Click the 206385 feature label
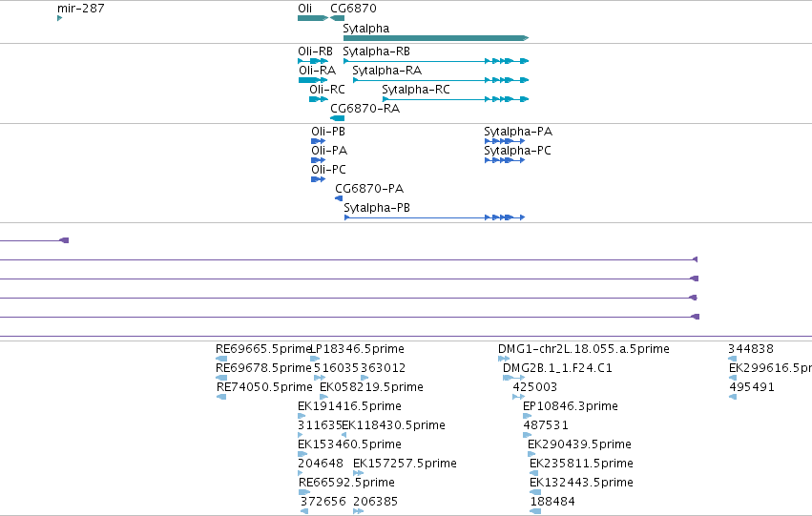The width and height of the screenshot is (812, 516). [x=375, y=502]
